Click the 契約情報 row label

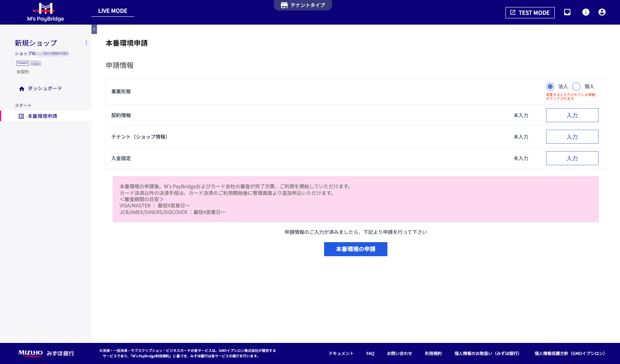coord(121,115)
